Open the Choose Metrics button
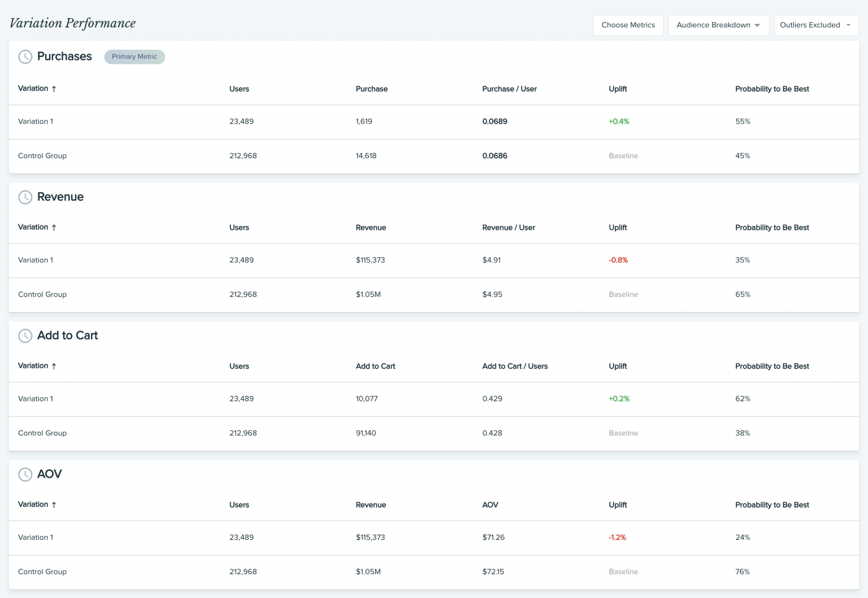The image size is (868, 598). tap(628, 25)
